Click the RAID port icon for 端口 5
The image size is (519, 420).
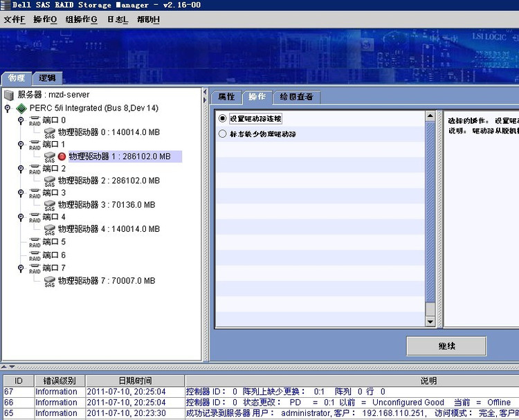pyautogui.click(x=35, y=242)
